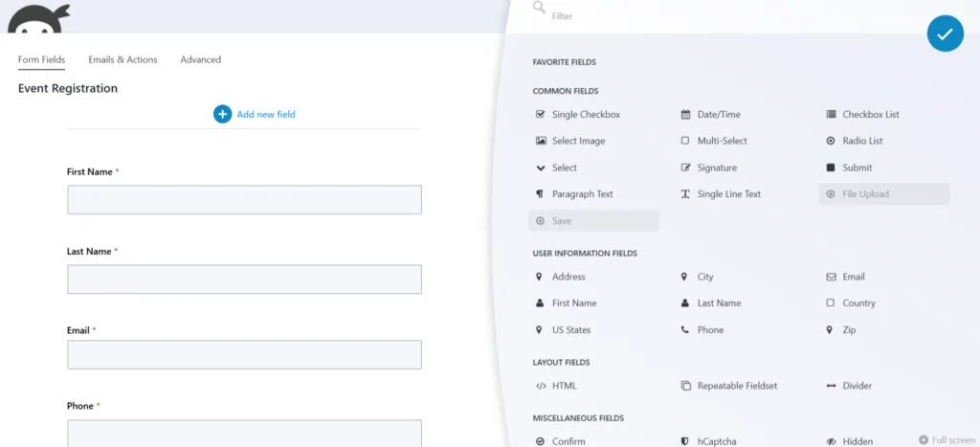The height and width of the screenshot is (447, 980).
Task: Click the blue checkmark Done button
Action: coord(945,34)
